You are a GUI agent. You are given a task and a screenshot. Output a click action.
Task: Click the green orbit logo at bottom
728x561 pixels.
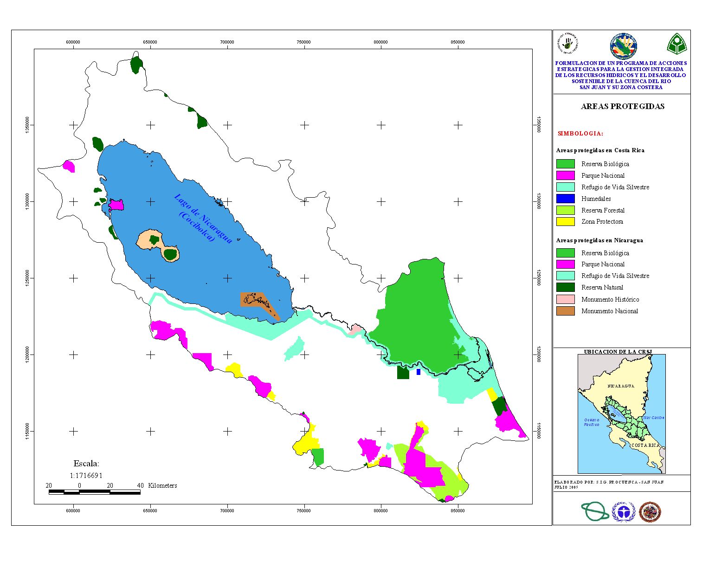point(595,512)
